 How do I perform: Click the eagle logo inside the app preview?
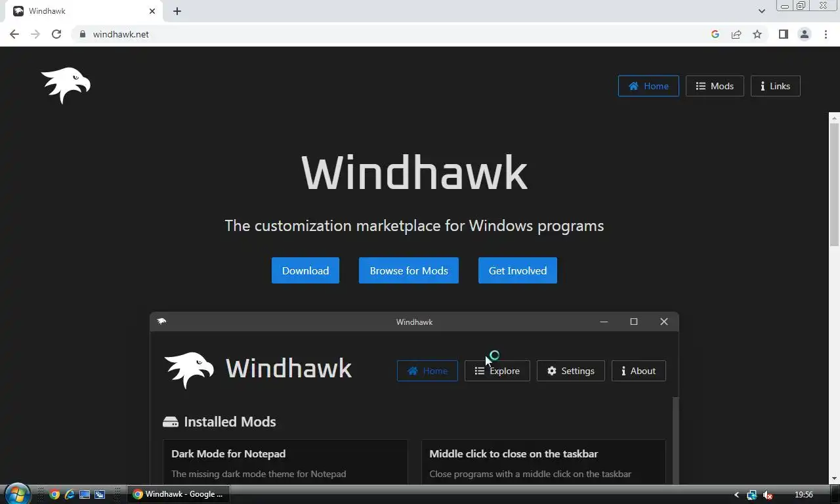pyautogui.click(x=189, y=370)
